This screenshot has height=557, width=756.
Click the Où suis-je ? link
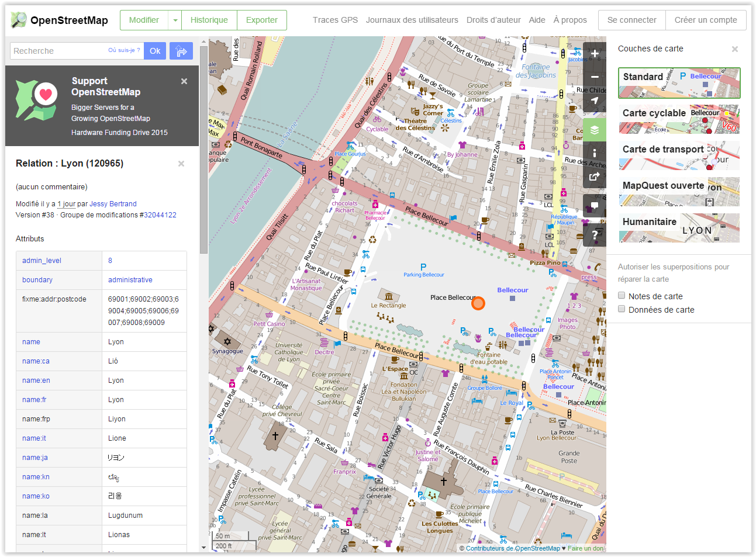click(x=124, y=50)
